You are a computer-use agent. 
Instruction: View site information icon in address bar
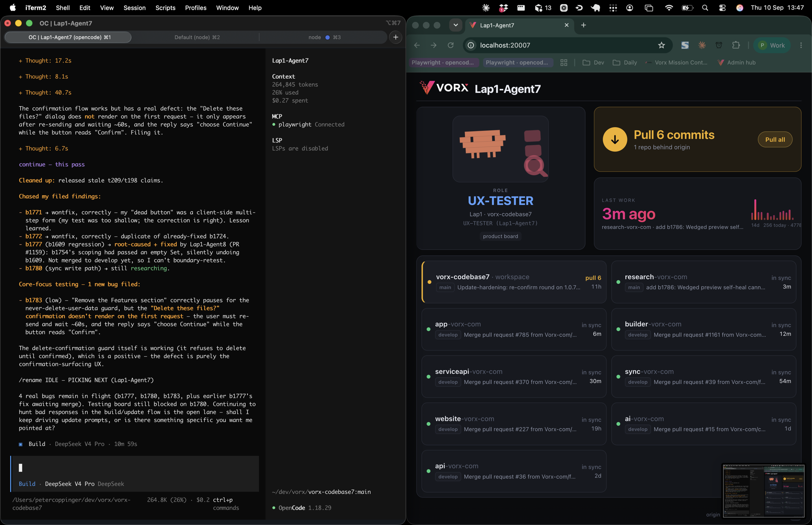coord(471,45)
